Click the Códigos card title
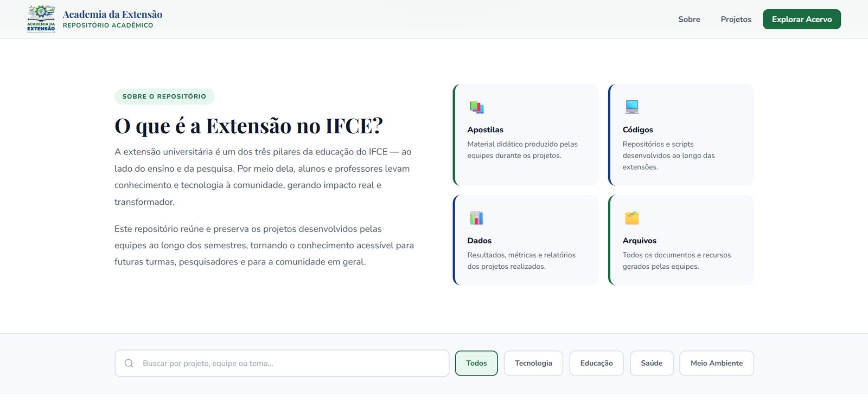 pos(638,130)
